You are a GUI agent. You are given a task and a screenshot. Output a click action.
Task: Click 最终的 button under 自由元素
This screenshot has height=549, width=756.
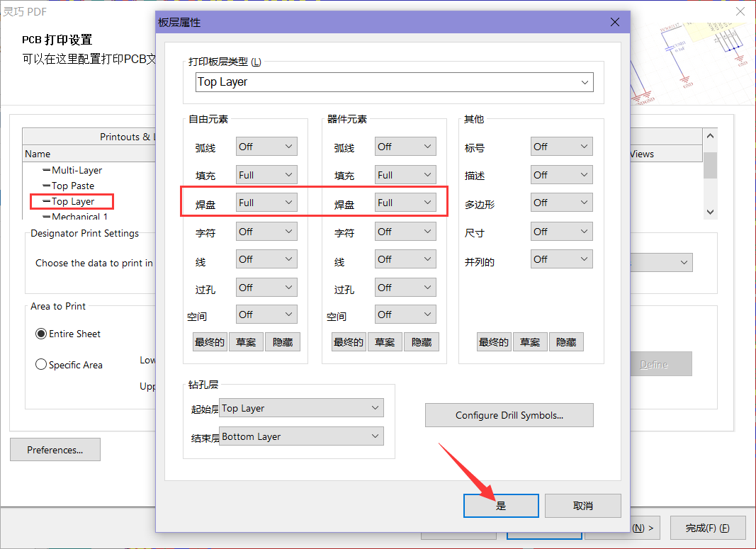[209, 342]
